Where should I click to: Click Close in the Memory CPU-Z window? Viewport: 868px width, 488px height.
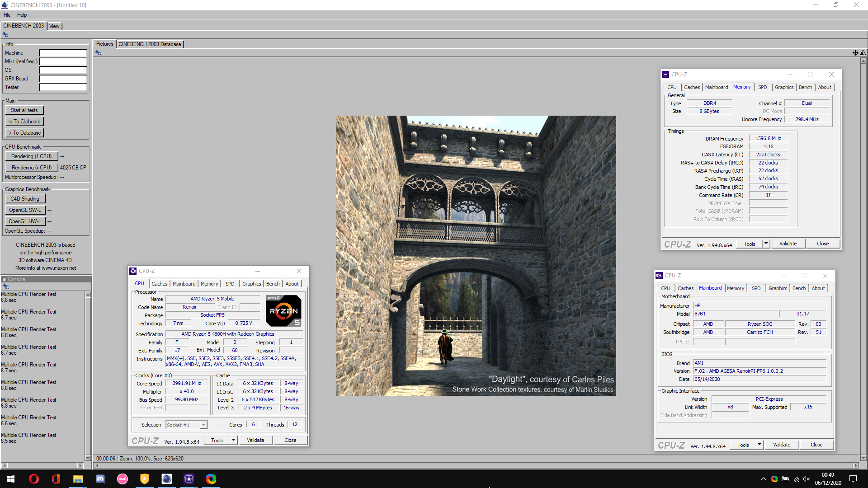tap(823, 244)
